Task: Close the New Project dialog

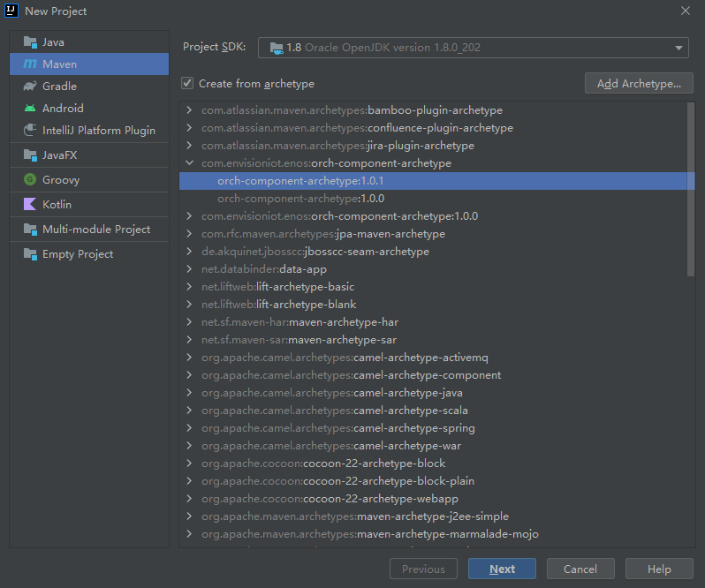Action: click(x=686, y=11)
